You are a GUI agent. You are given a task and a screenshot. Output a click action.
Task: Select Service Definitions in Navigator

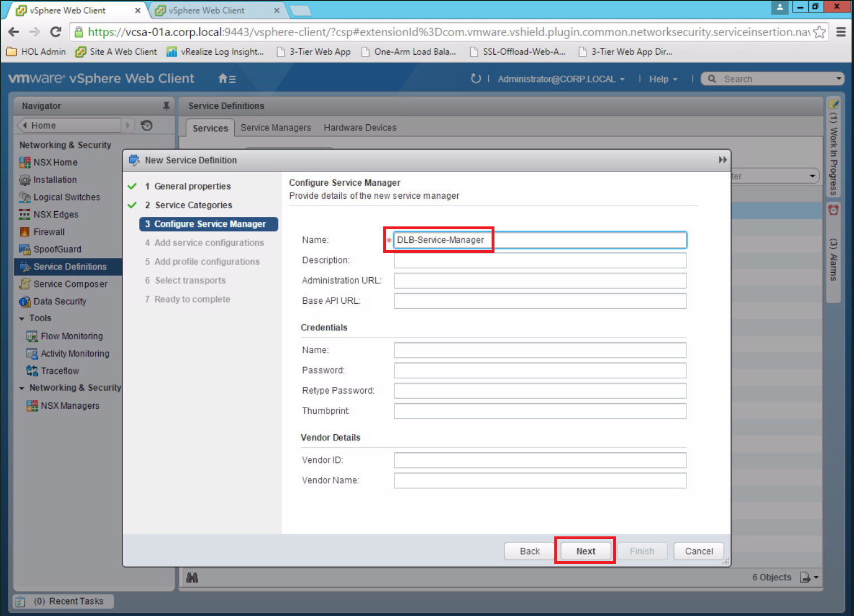(69, 267)
